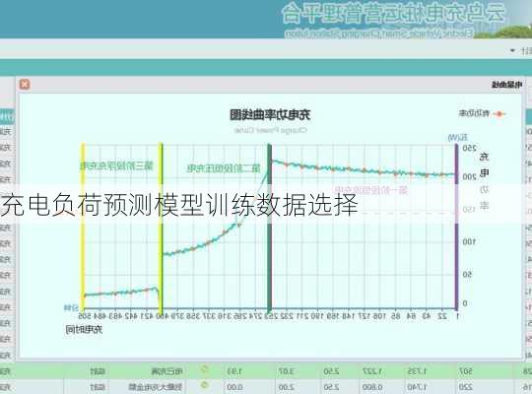Toggle the 有功功率 legend series marker
The image size is (532, 394).
499,114
